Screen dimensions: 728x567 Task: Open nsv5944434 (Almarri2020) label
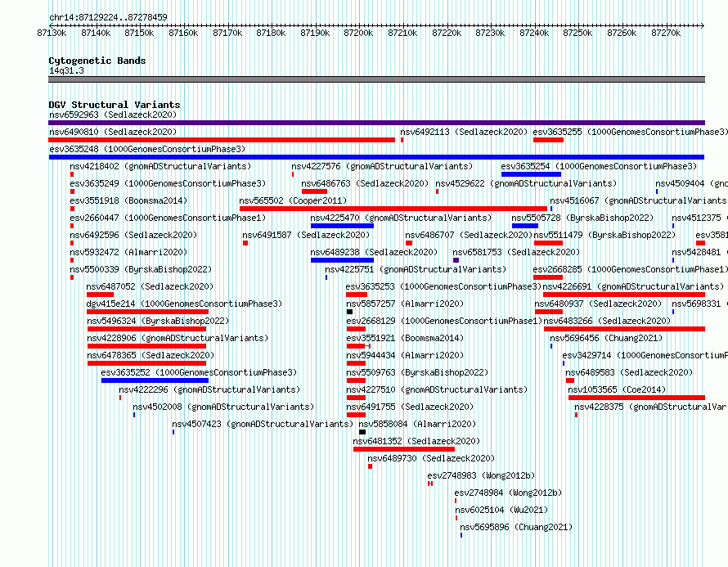[405, 355]
